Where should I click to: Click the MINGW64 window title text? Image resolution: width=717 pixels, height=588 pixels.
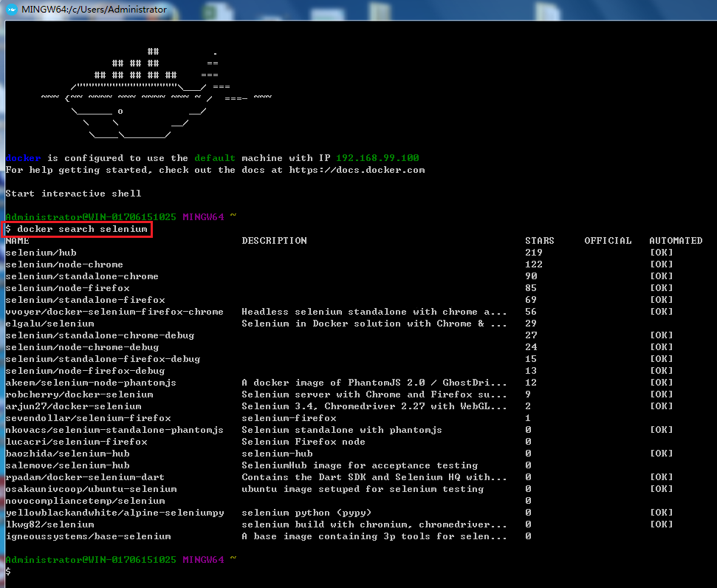pyautogui.click(x=94, y=10)
